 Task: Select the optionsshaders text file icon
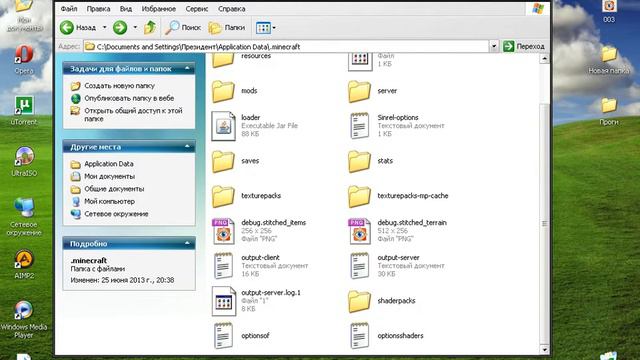[359, 336]
